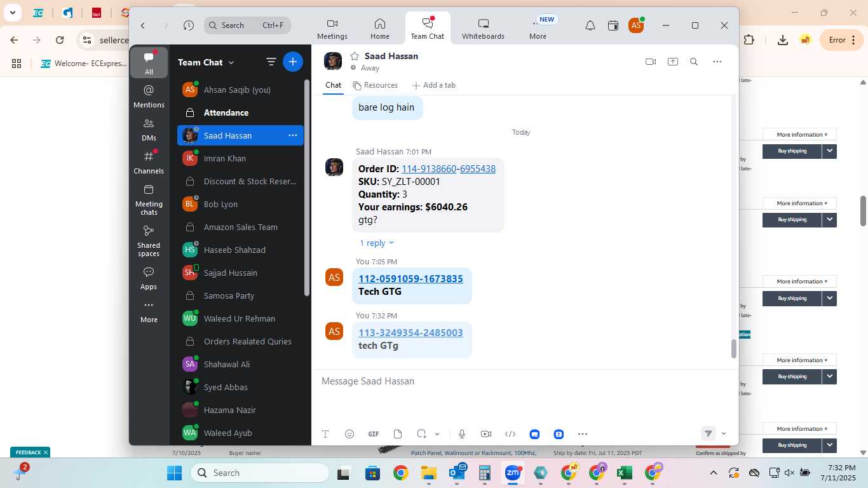Viewport: 868px width, 488px height.
Task: Open the More tab marked NEW
Action: (538, 29)
